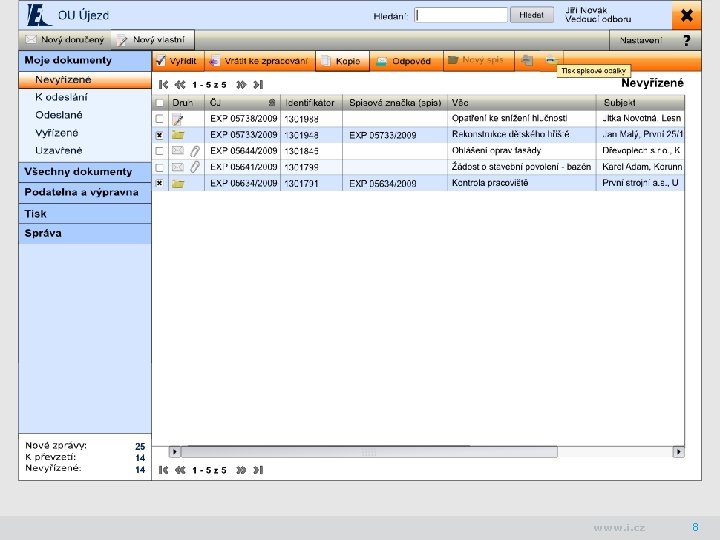720x540 pixels.
Task: Go to next page in bottom pager
Action: tap(241, 470)
